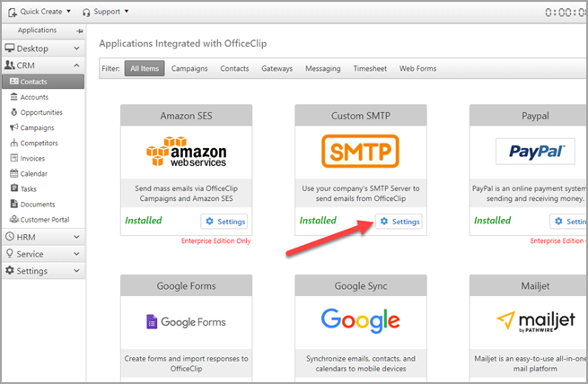The image size is (588, 384).
Task: Click the Customer Portal icon
Action: coord(14,219)
